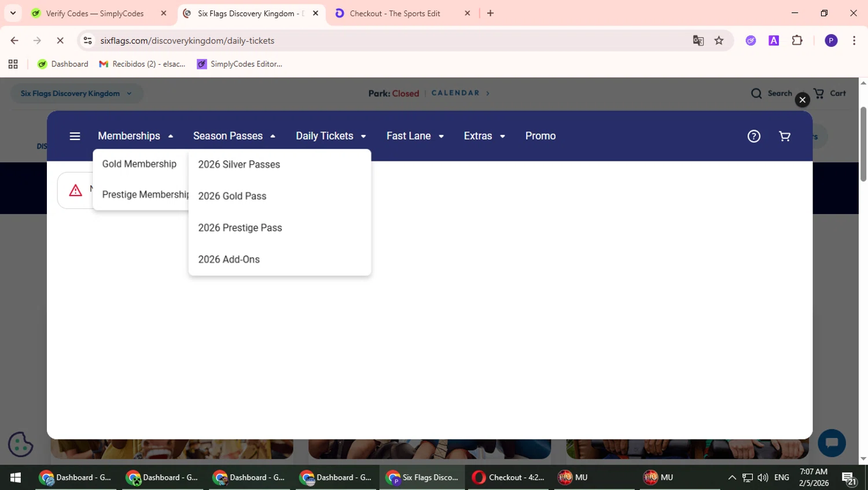868x490 pixels.
Task: Open the notification center icon
Action: [x=849, y=478]
